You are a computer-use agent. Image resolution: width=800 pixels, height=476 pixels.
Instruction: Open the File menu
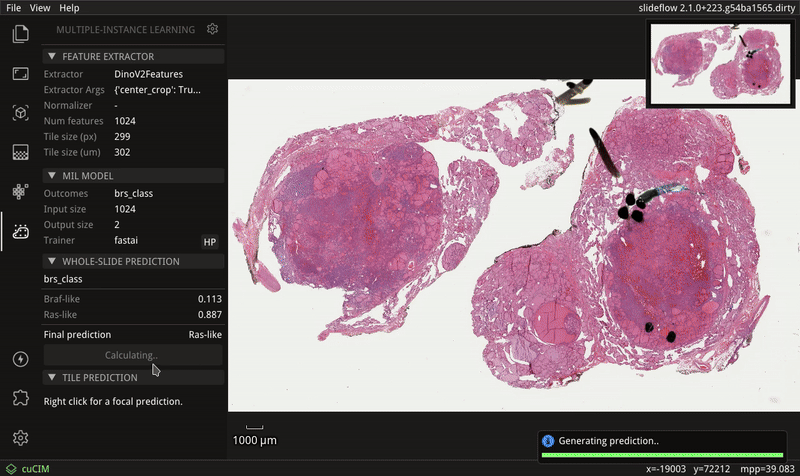[x=13, y=7]
